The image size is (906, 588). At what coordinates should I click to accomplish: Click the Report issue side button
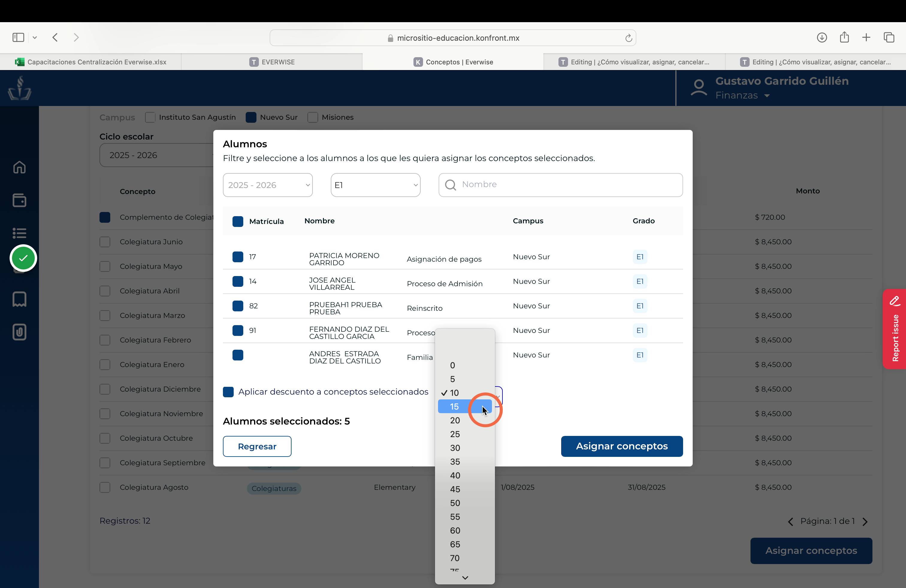pyautogui.click(x=895, y=329)
